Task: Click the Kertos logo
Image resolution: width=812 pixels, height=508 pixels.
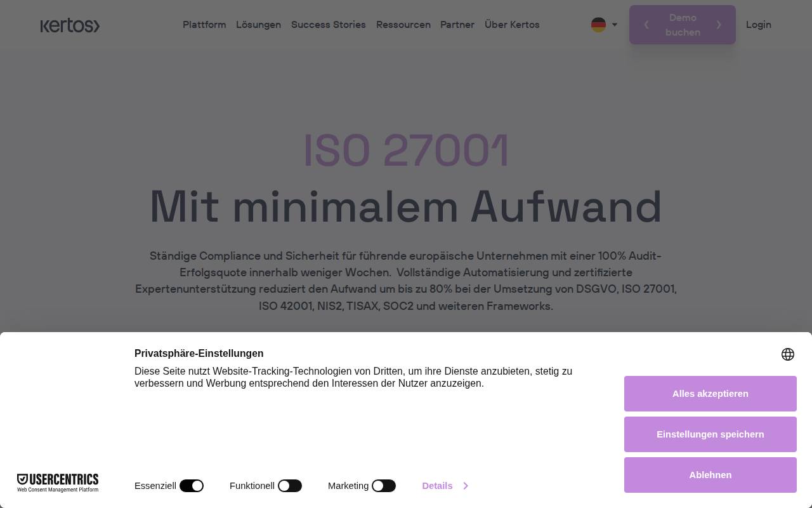Action: coord(70,25)
